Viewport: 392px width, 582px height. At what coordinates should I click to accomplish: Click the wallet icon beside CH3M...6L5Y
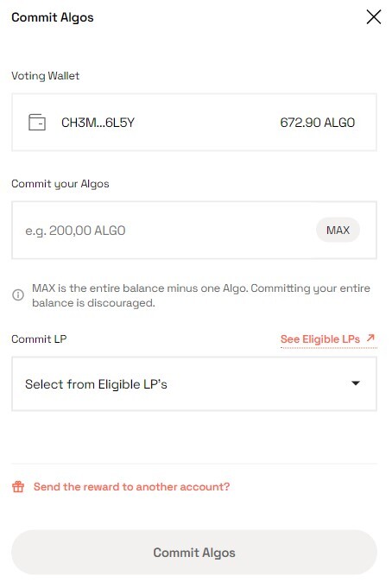point(37,122)
